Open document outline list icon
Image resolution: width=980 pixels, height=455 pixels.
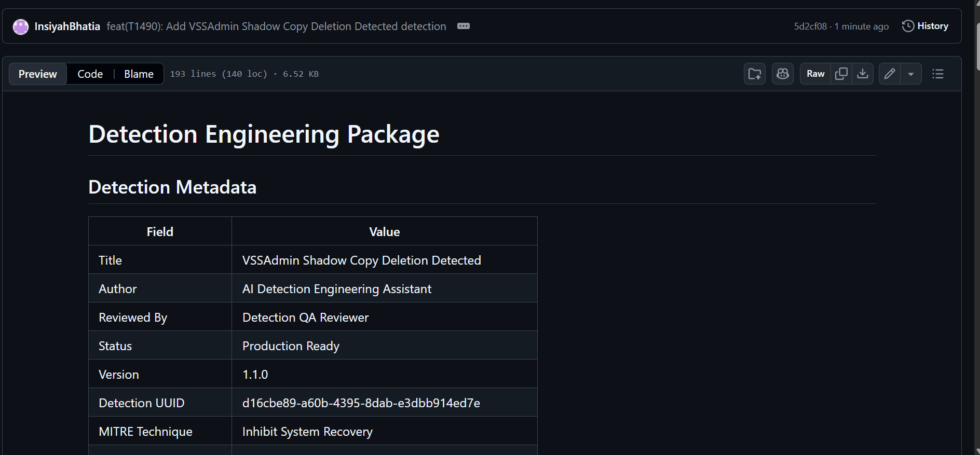[x=938, y=74]
